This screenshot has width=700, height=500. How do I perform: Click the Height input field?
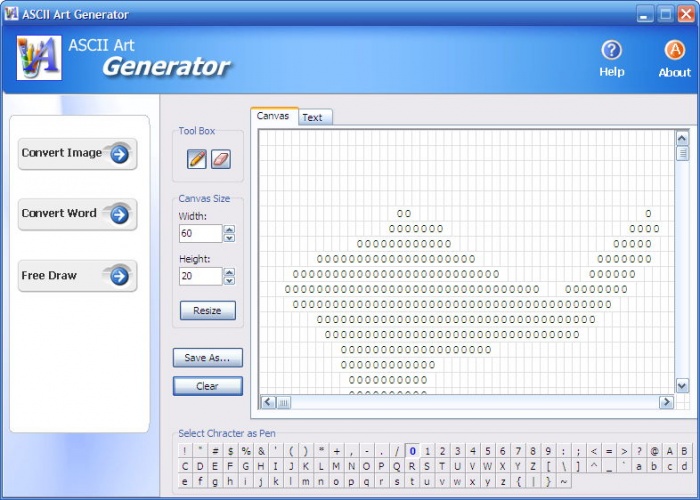[x=200, y=276]
